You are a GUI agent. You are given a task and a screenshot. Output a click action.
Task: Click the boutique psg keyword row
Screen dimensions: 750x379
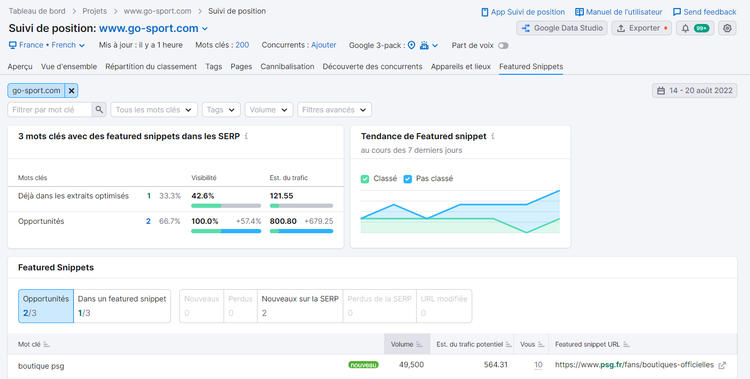click(x=372, y=366)
